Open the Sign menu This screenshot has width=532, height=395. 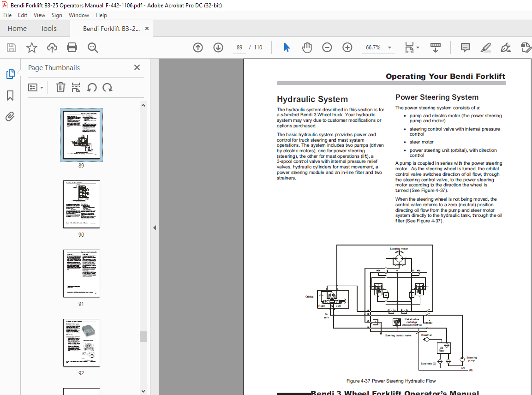click(x=57, y=15)
